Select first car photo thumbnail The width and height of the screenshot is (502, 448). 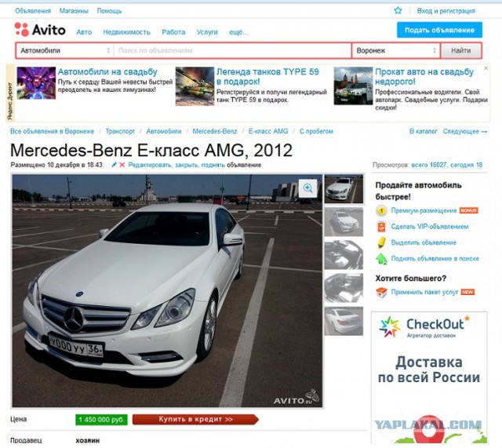344,189
